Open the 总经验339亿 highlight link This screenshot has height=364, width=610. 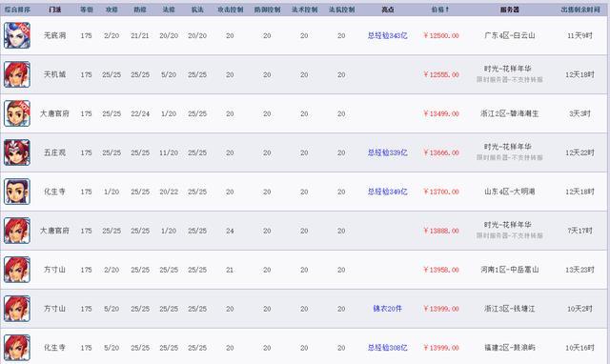[x=388, y=152]
